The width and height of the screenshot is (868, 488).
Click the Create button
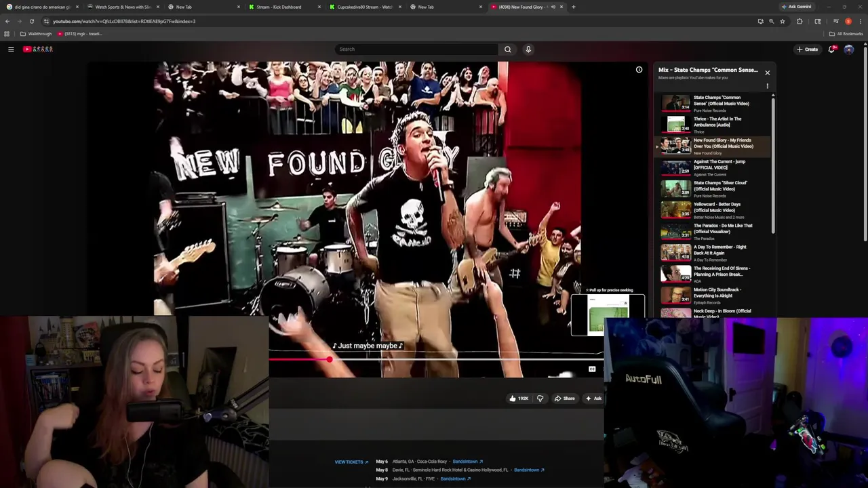pyautogui.click(x=808, y=49)
